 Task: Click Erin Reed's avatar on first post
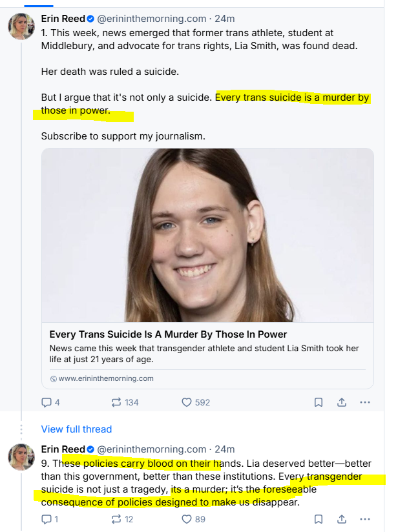[x=21, y=26]
